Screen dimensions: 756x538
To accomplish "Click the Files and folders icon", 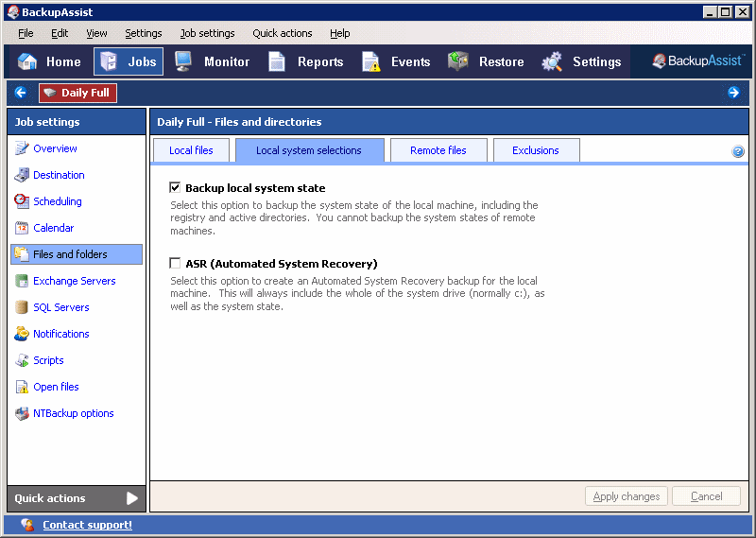I will pyautogui.click(x=22, y=253).
